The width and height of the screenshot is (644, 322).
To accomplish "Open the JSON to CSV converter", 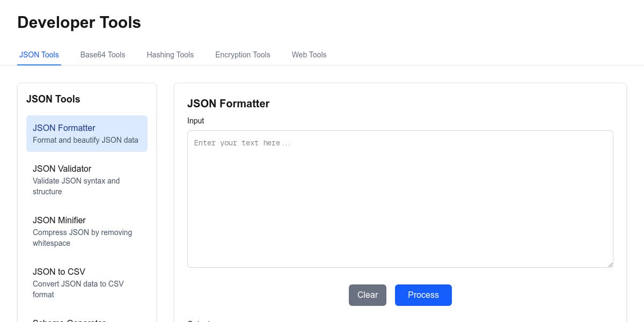I will (87, 283).
